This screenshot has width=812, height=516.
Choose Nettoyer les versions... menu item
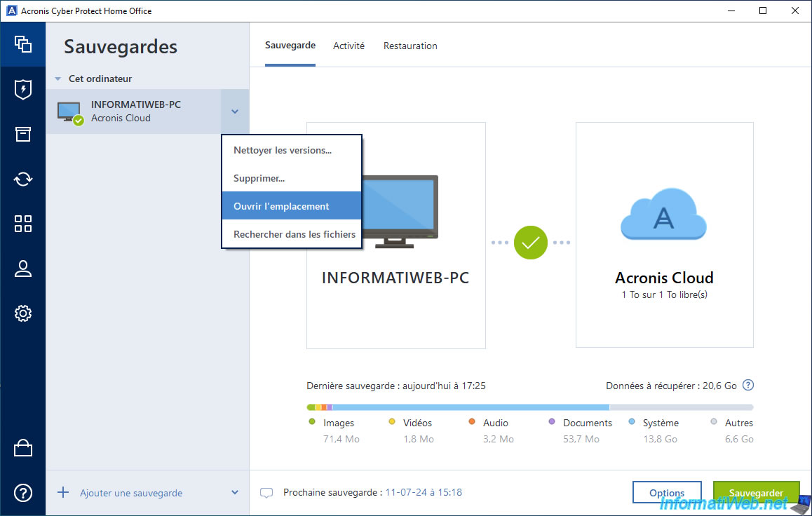click(x=292, y=150)
